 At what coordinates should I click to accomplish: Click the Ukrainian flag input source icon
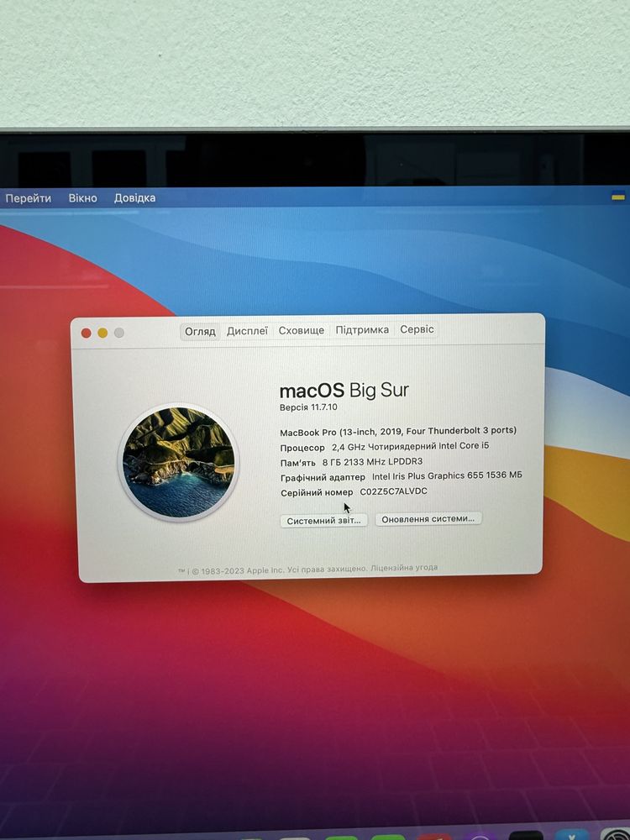(618, 197)
